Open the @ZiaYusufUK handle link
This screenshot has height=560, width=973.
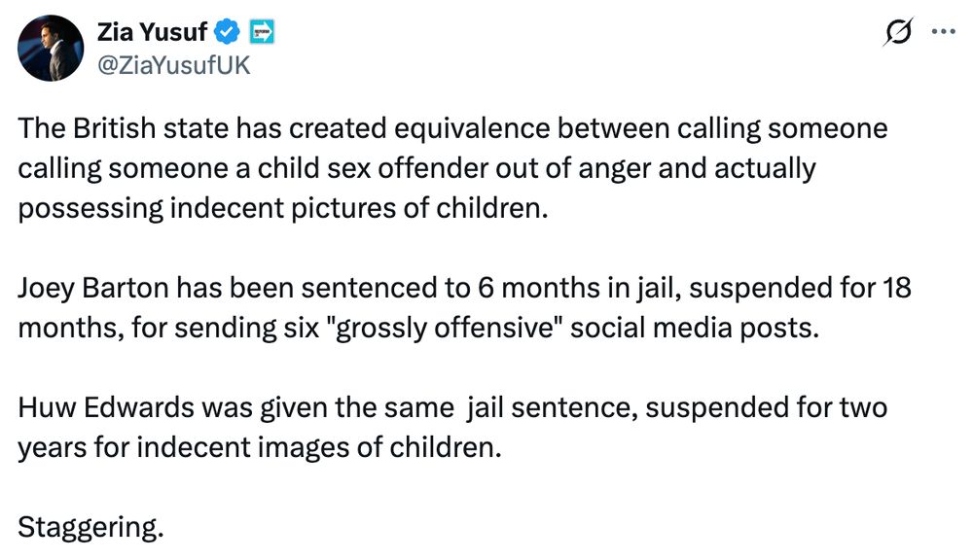point(174,65)
